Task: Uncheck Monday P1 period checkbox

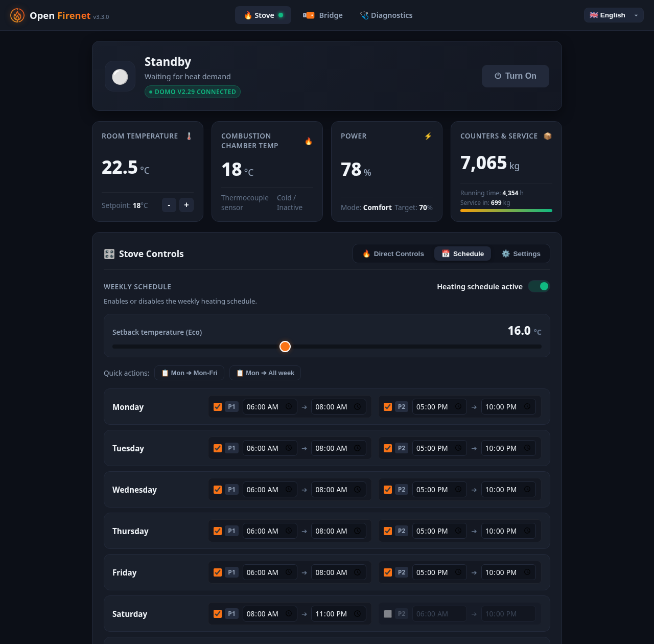Action: tap(218, 407)
